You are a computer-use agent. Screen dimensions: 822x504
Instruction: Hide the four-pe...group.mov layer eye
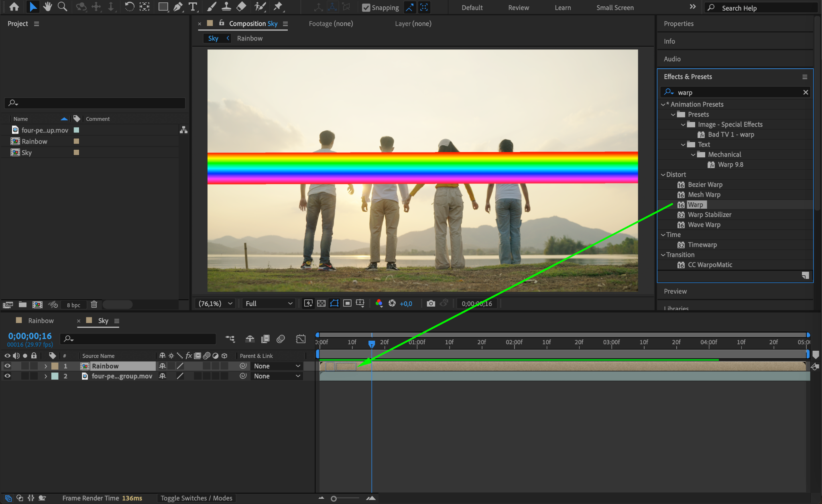pyautogui.click(x=7, y=376)
